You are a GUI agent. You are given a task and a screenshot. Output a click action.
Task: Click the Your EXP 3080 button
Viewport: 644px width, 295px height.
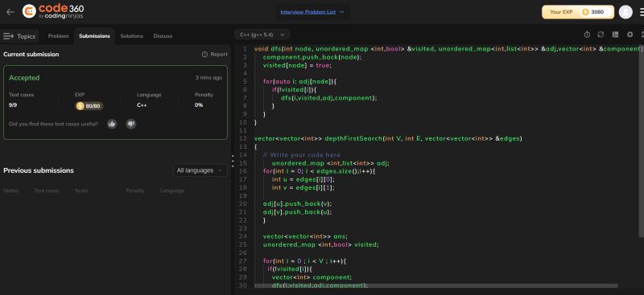[x=578, y=12]
